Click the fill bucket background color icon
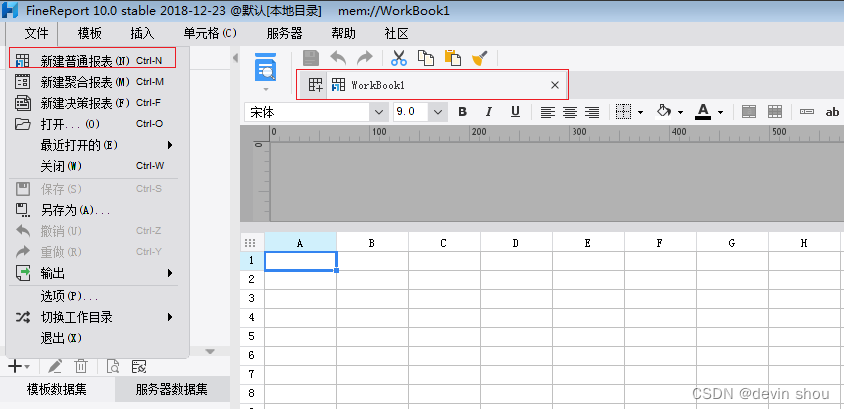Viewport: 844px width, 409px height. 664,111
